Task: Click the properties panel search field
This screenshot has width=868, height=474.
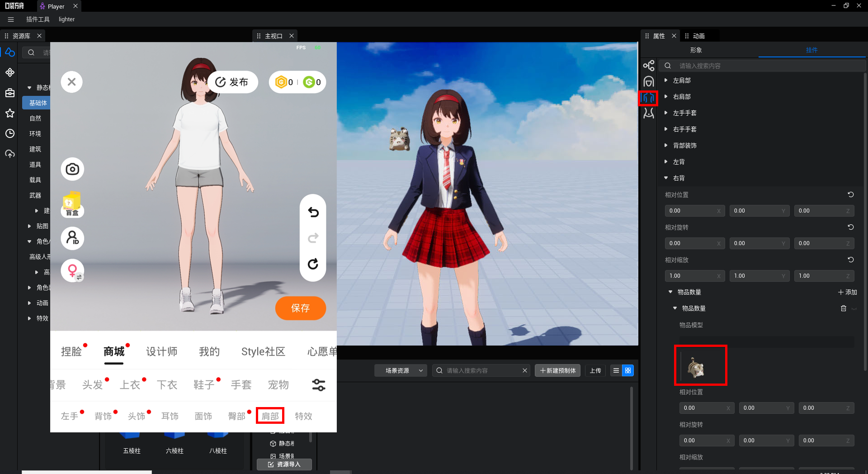Action: 762,66
